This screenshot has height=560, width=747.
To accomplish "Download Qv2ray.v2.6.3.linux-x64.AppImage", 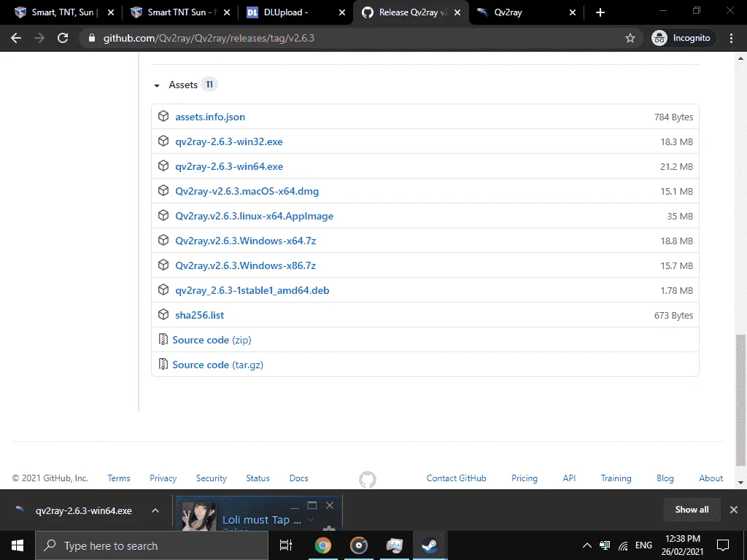I will click(255, 216).
